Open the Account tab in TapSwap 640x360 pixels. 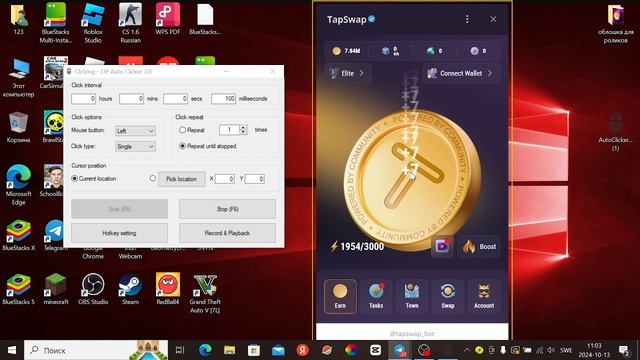(484, 296)
